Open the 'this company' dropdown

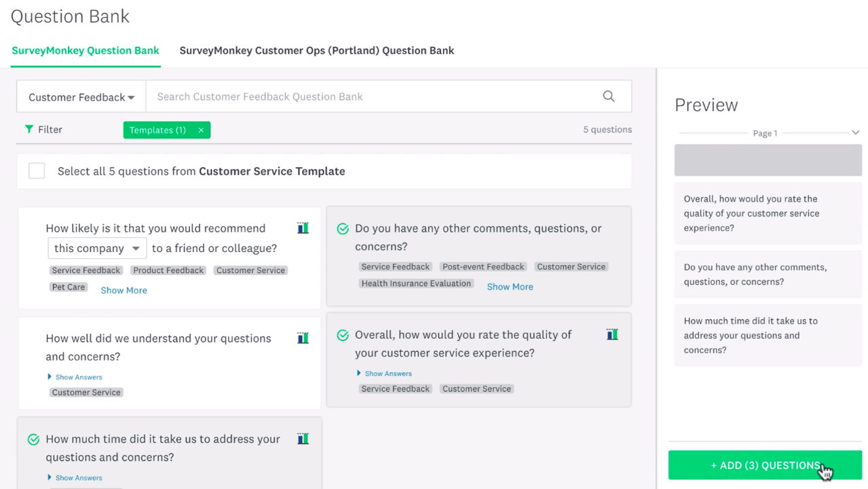(x=97, y=249)
